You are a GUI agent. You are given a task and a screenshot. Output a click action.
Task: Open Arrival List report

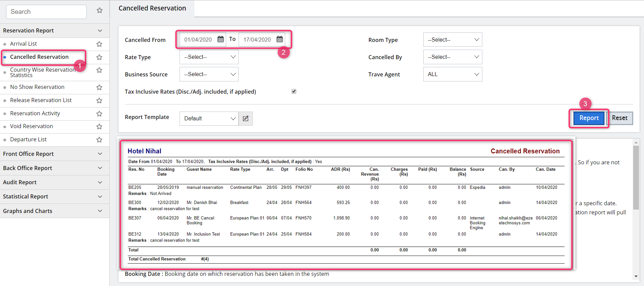click(x=23, y=44)
